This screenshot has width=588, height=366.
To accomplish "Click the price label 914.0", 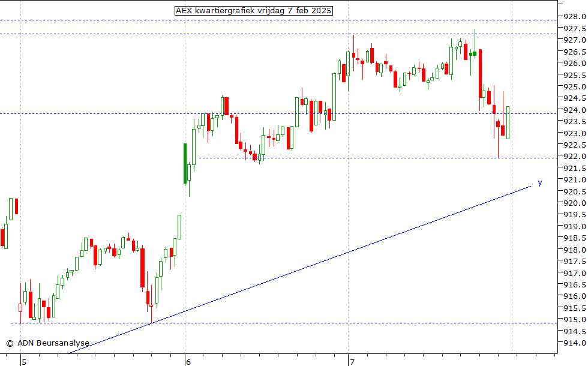I will (575, 343).
